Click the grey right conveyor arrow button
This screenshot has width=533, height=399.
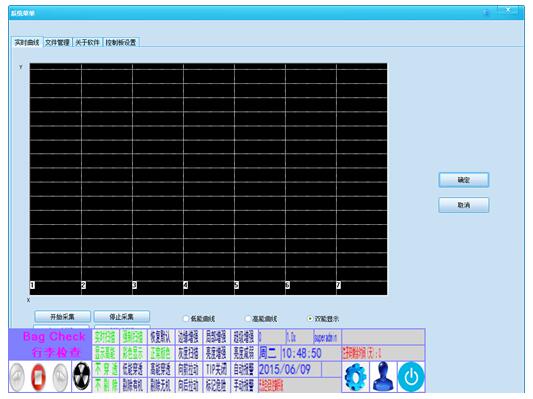point(60,377)
